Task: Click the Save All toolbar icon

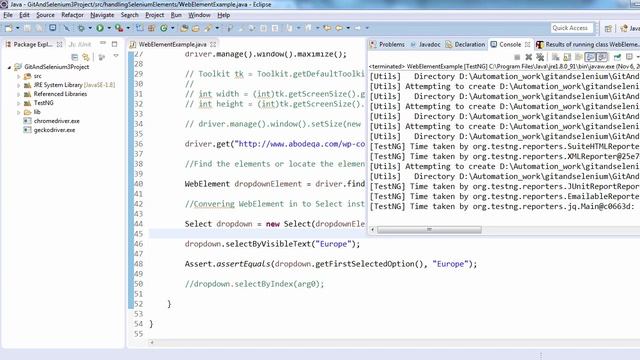Action: 39,28
